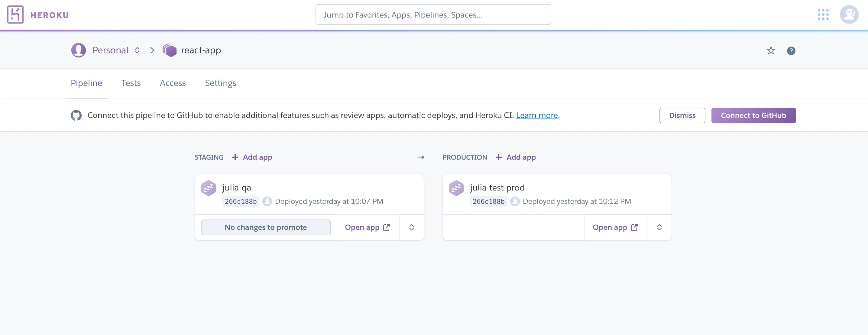Click Connect to GitHub button

(753, 115)
